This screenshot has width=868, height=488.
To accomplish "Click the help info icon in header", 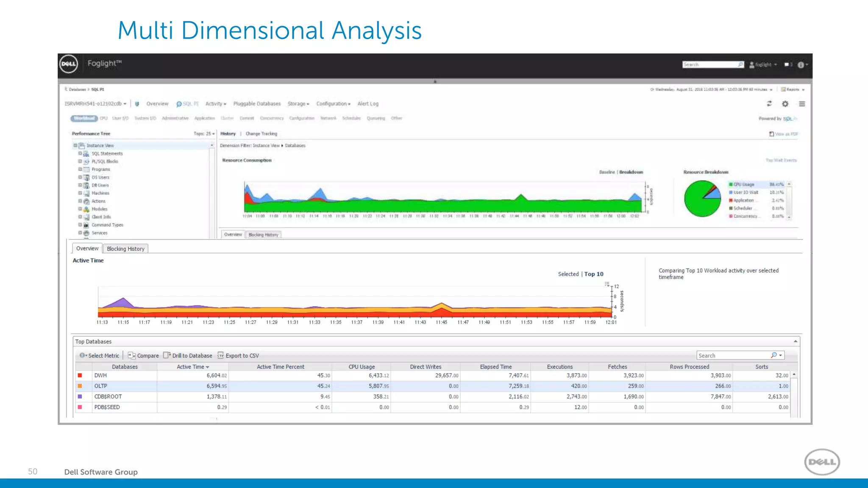I will (x=801, y=65).
